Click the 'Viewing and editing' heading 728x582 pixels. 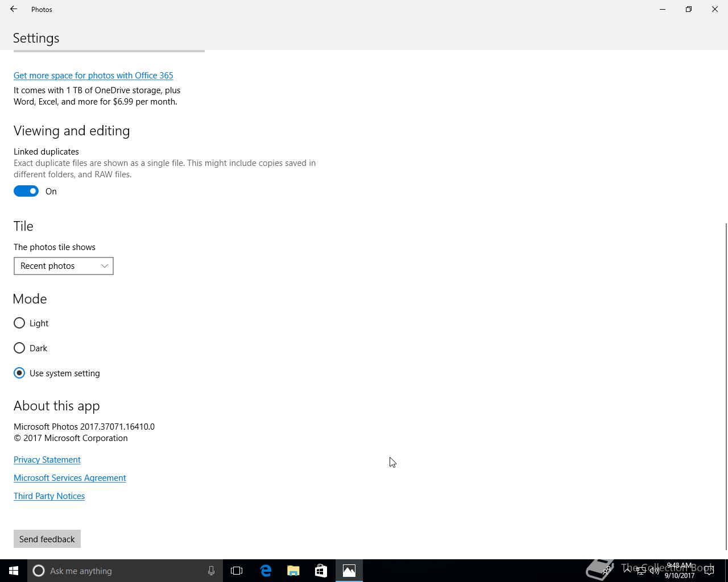point(72,131)
